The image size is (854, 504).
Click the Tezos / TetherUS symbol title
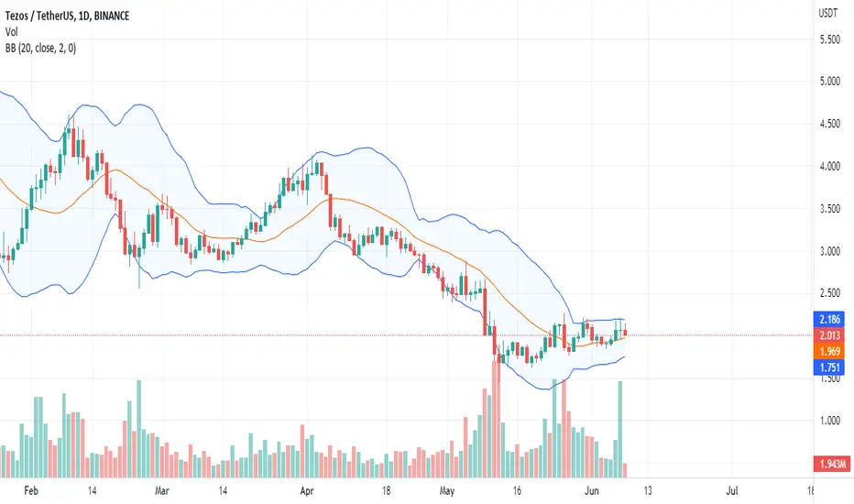click(x=67, y=16)
